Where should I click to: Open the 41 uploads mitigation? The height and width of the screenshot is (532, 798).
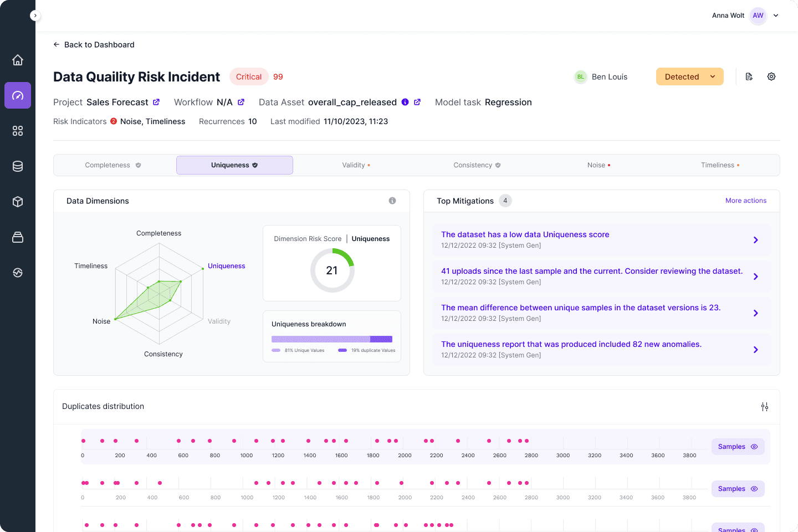click(x=601, y=277)
